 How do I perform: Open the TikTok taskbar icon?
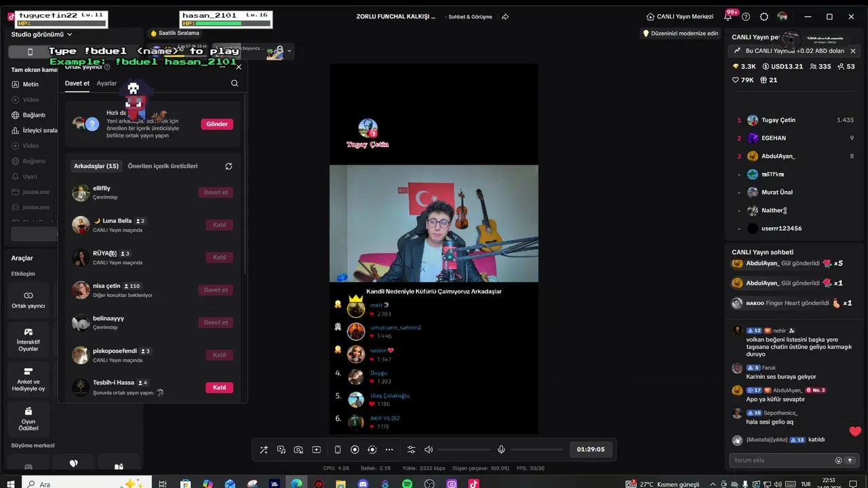point(473,484)
